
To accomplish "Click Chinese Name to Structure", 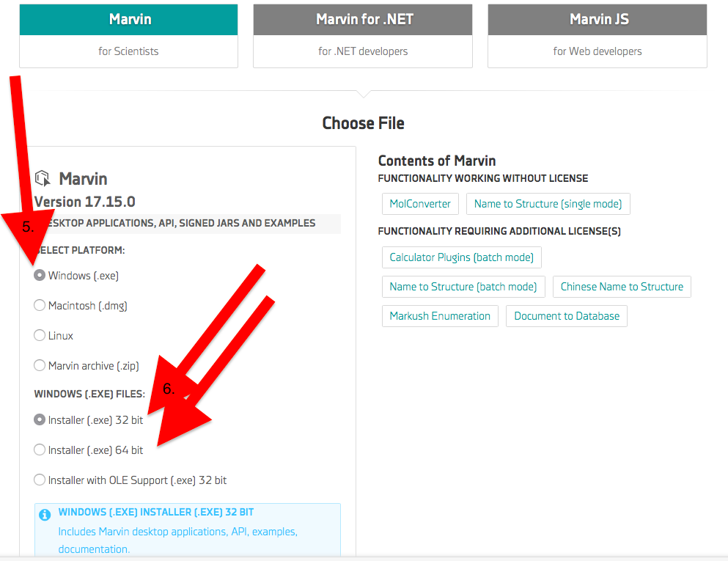I will click(622, 287).
